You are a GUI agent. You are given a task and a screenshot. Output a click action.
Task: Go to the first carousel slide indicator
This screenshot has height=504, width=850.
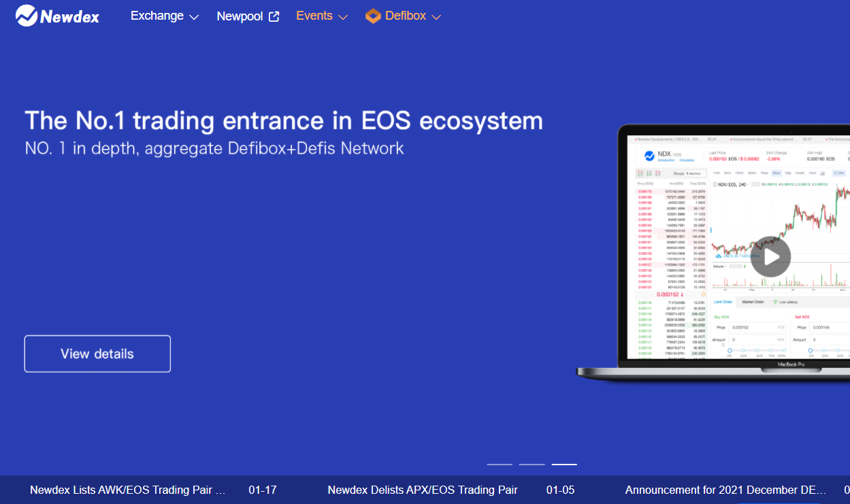(x=500, y=464)
